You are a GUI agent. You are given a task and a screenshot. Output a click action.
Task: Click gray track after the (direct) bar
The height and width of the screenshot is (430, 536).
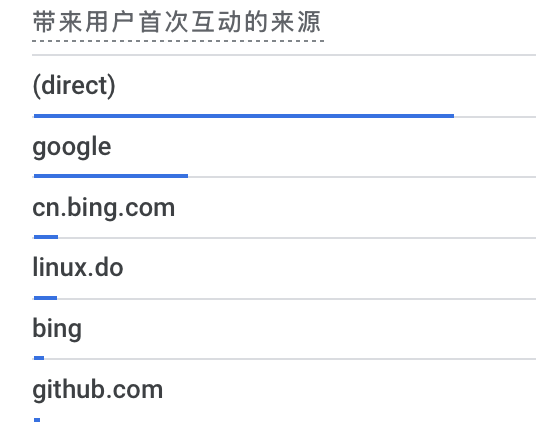(495, 117)
